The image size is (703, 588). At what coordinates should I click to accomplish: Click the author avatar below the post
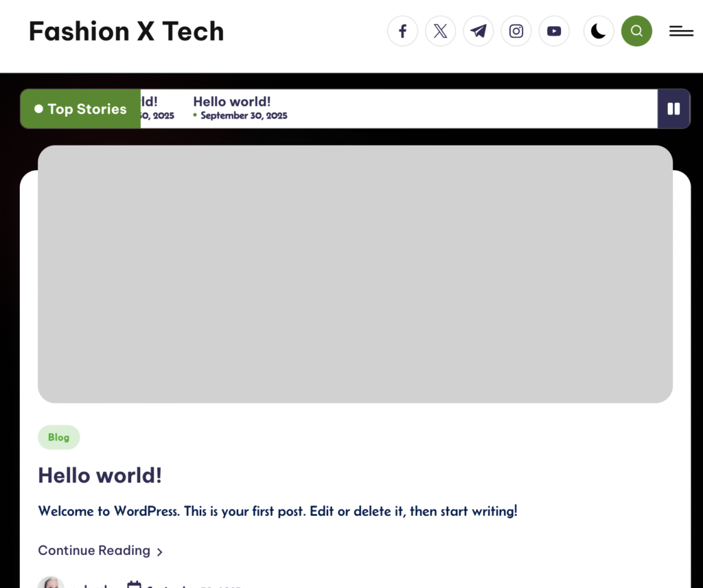coord(51,583)
